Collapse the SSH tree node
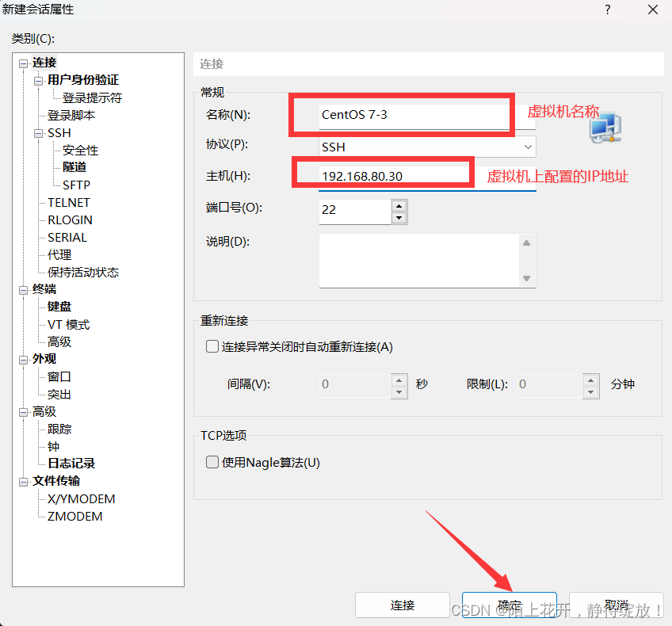The image size is (672, 626). pyautogui.click(x=38, y=134)
